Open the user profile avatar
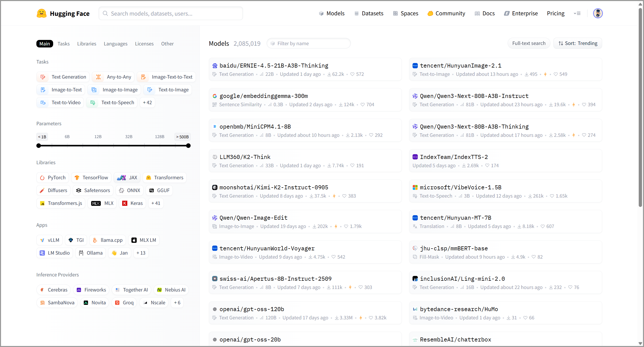Viewport: 644px width, 347px height. coord(598,13)
